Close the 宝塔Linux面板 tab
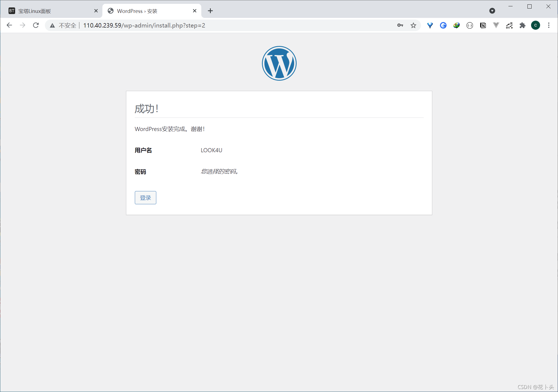 [x=96, y=11]
